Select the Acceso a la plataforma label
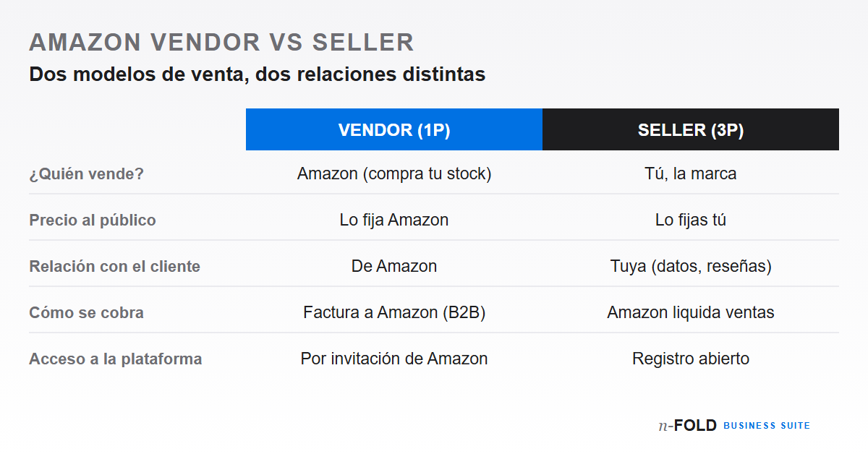This screenshot has width=868, height=454. 115,359
